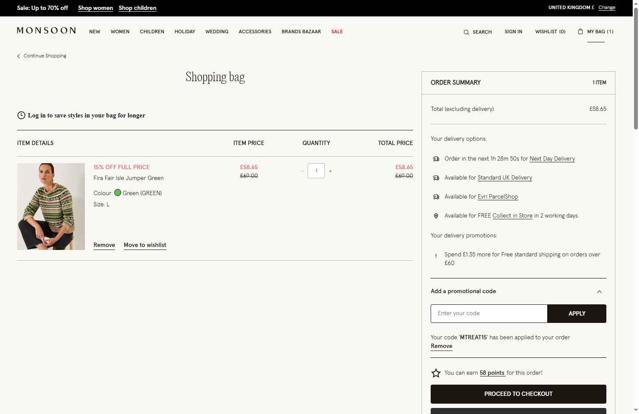Increase jumper quantity with plus button
The height and width of the screenshot is (414, 639).
(x=330, y=171)
